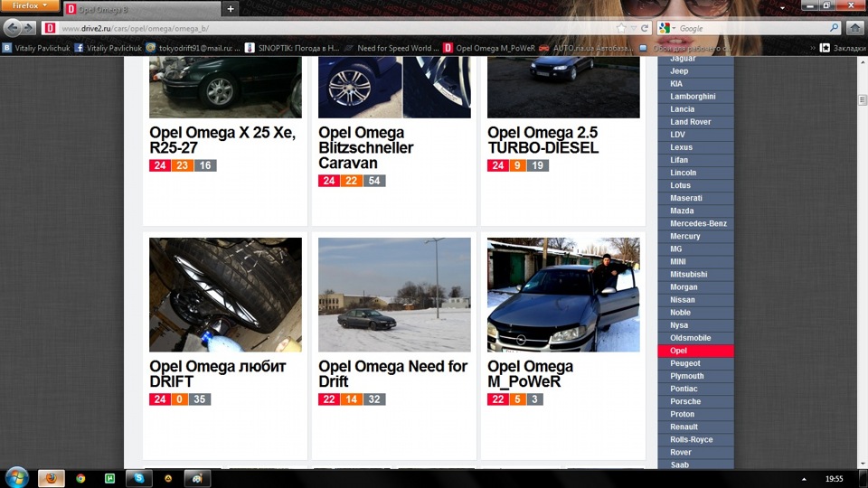Click the orange 9 badge under 2.5 TURBO-DIESEL

click(517, 165)
